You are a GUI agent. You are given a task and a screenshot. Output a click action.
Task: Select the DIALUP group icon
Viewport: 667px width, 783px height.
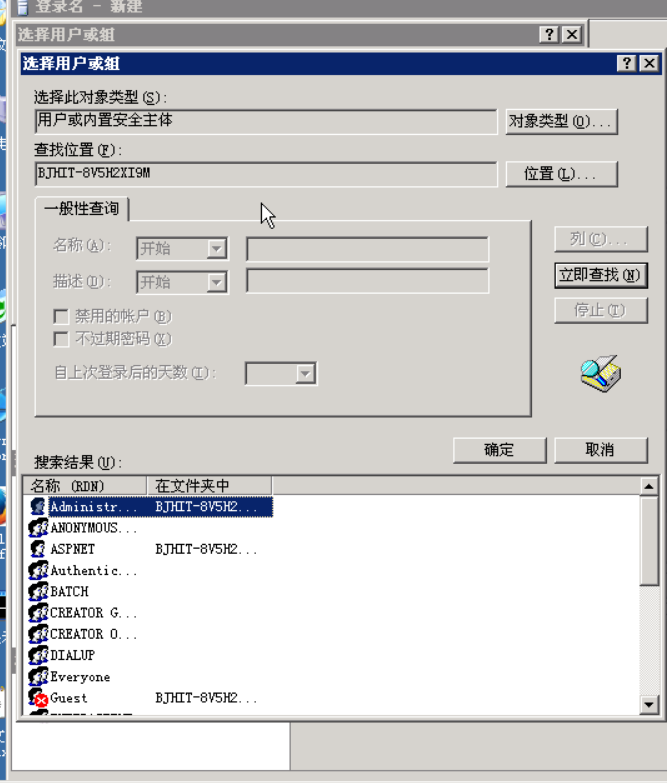pyautogui.click(x=38, y=655)
